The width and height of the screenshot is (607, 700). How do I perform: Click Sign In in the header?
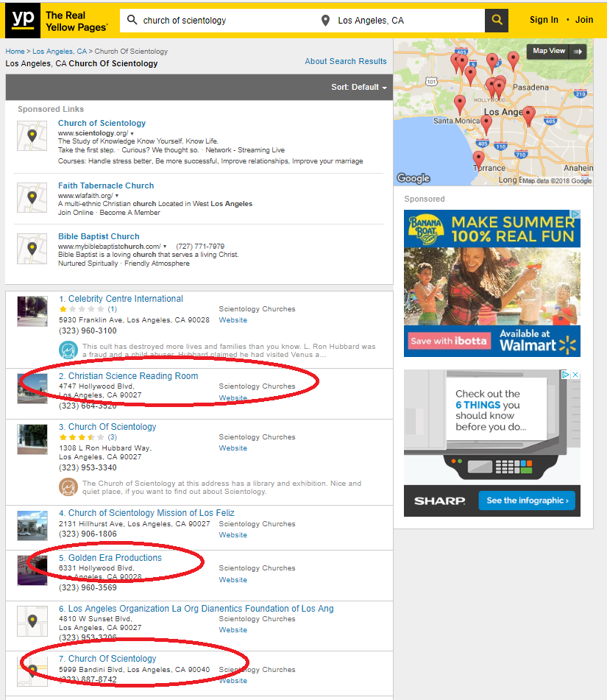click(x=544, y=20)
